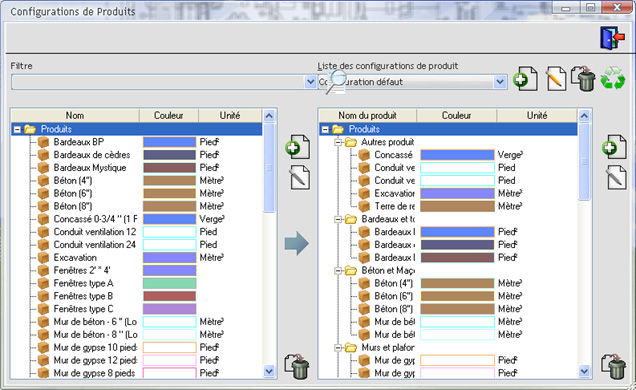
Task: Select Mur de gypse 10 pieds item
Action: (x=95, y=347)
